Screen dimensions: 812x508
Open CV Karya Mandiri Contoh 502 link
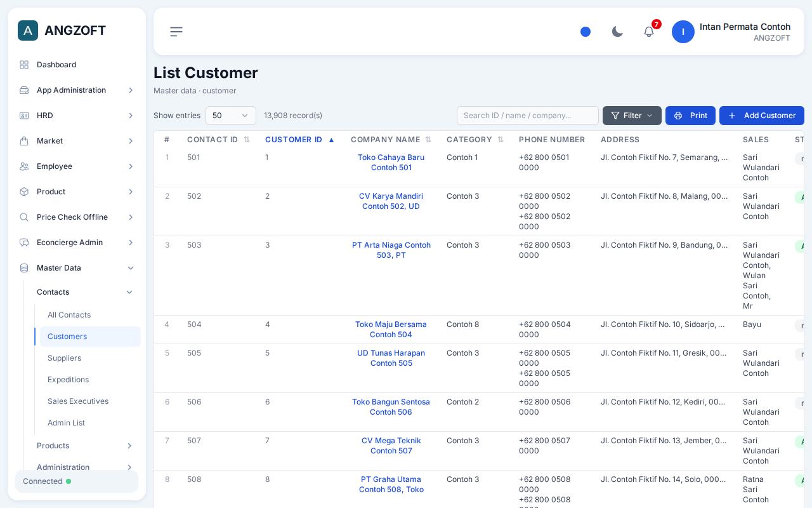(x=391, y=201)
